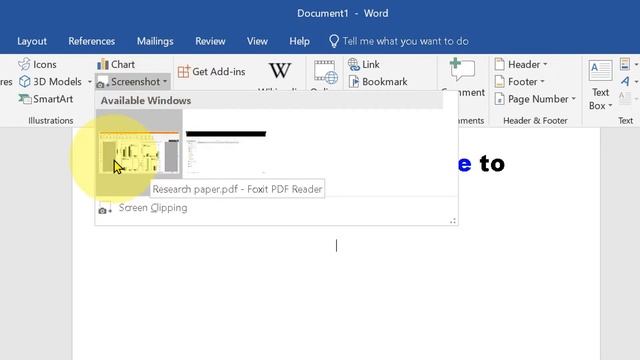Screen dimensions: 640x360
Task: Choose Screen Clipping option
Action: [153, 208]
